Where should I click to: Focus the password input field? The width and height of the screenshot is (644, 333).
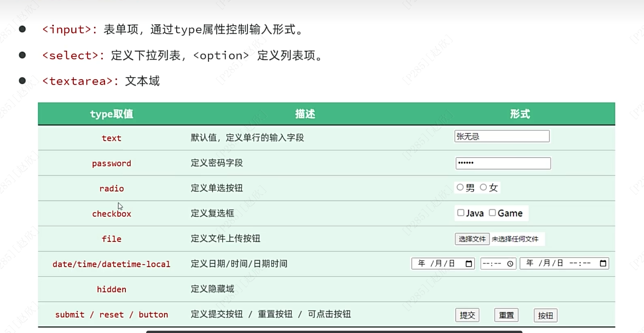coord(503,163)
